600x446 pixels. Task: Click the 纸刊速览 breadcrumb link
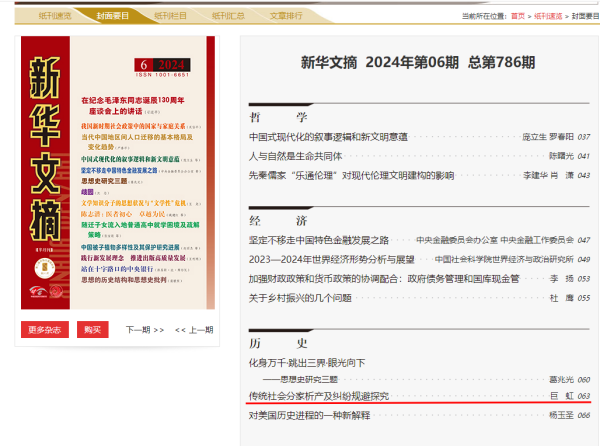point(548,16)
